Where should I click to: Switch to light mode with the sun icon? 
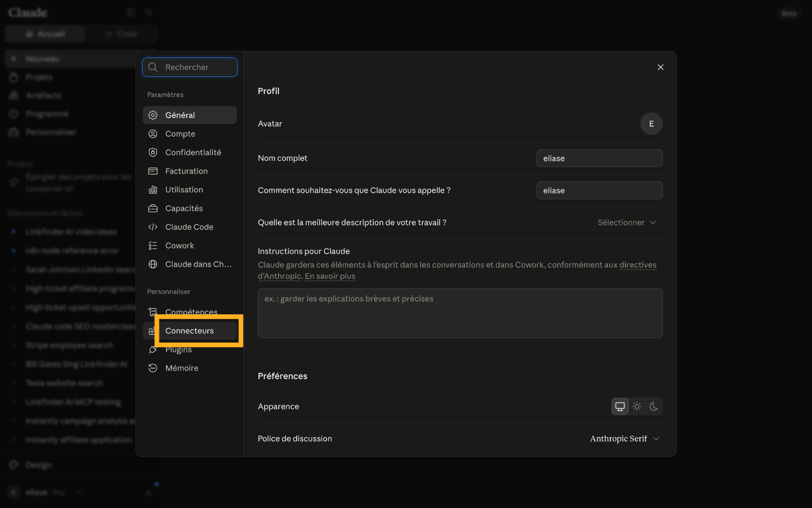coord(637,406)
